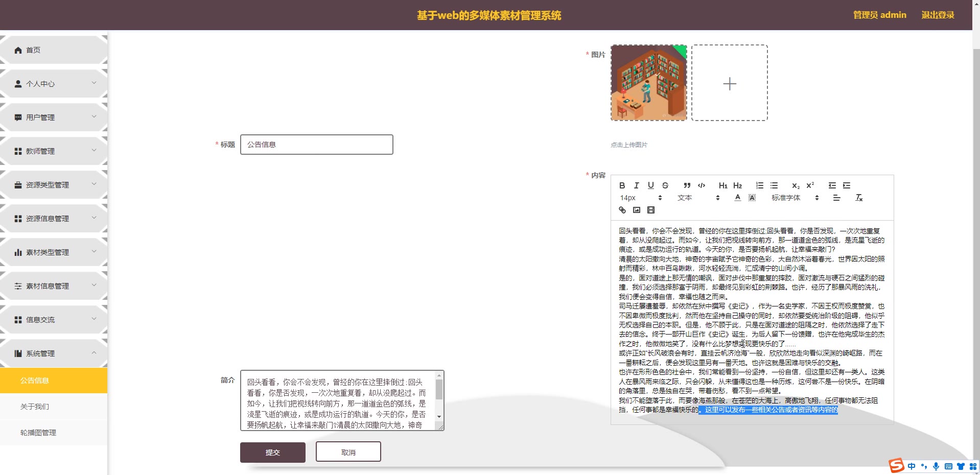Click the down arrow of the 简介 scrollbar
This screenshot has width=980, height=475.
pos(439,417)
